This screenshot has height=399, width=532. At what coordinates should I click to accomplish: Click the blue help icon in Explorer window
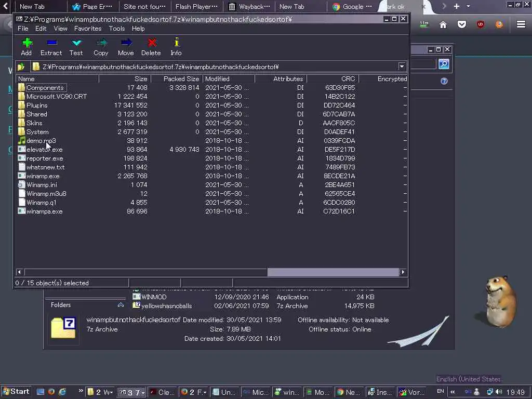click(444, 81)
